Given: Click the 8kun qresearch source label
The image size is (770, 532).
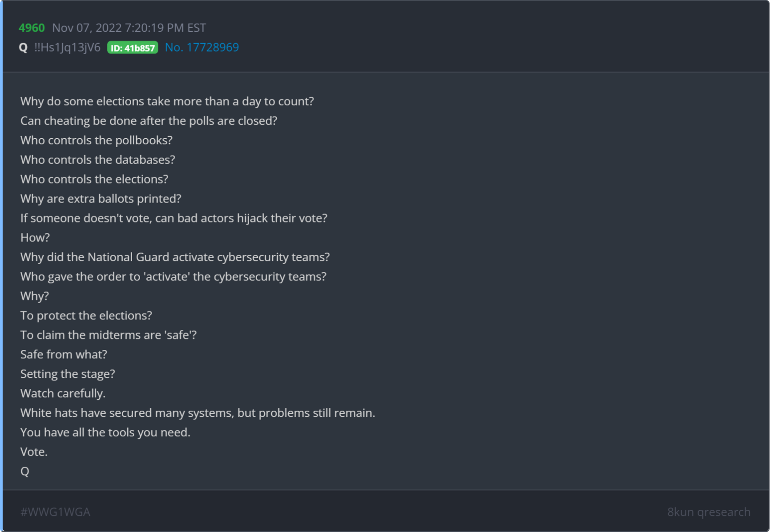Looking at the screenshot, I should pos(709,512).
